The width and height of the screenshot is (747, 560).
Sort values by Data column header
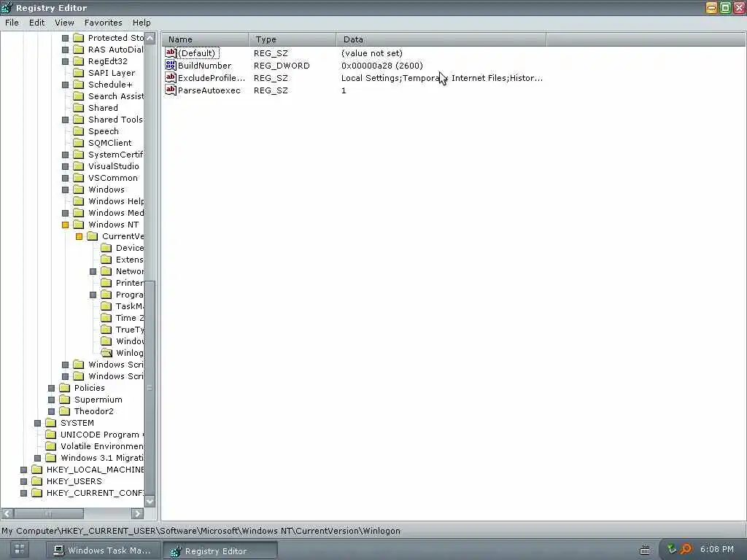[441, 39]
